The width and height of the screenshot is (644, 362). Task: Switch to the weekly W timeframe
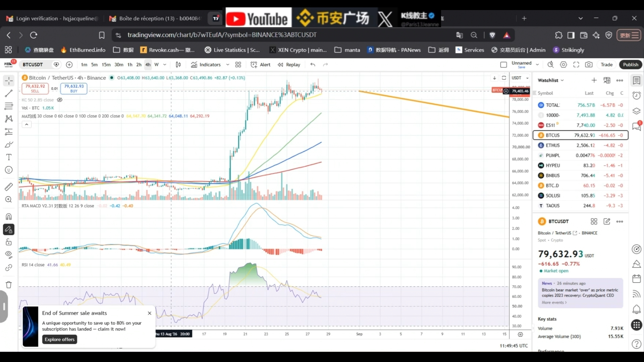click(x=156, y=65)
